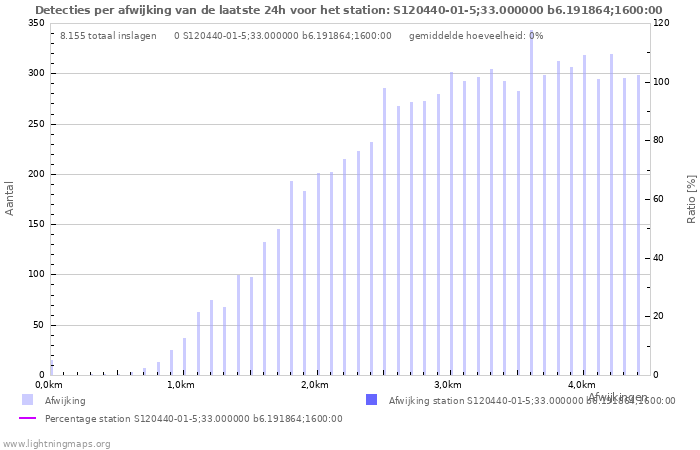
Task: Click the '3,0km' x-axis label
Action: click(448, 385)
